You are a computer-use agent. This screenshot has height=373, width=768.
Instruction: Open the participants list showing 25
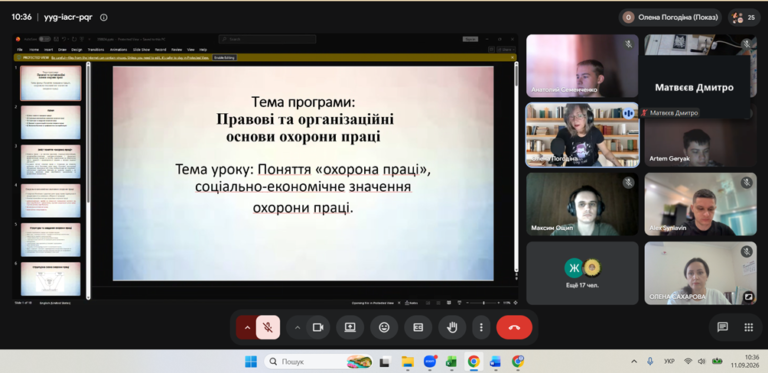click(744, 18)
